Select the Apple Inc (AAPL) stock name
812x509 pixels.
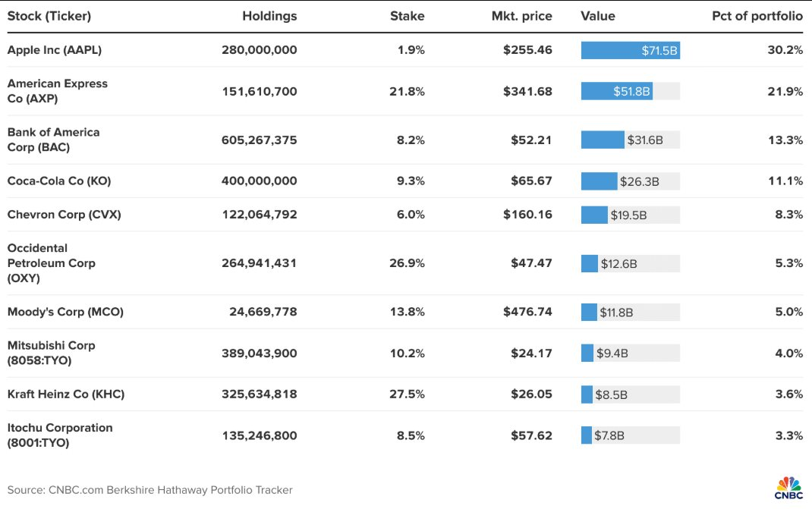55,50
